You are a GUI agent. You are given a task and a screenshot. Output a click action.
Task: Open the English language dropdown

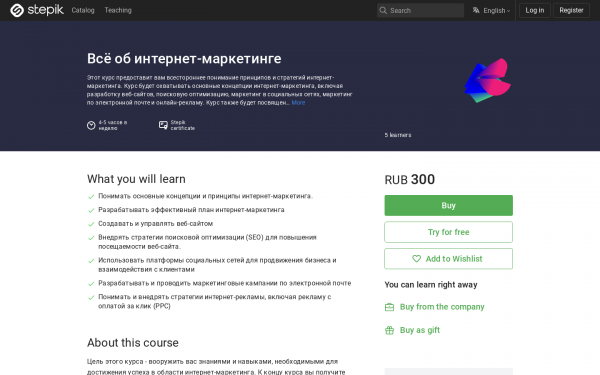(491, 10)
